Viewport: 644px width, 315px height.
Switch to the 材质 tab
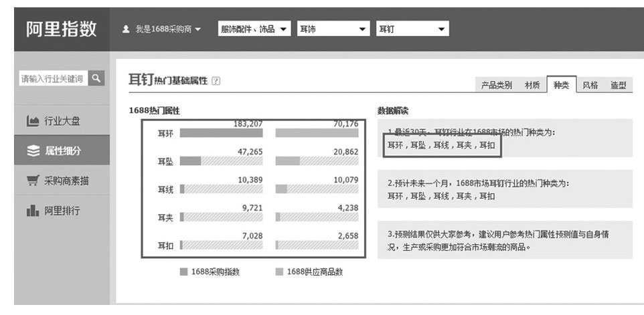[532, 86]
